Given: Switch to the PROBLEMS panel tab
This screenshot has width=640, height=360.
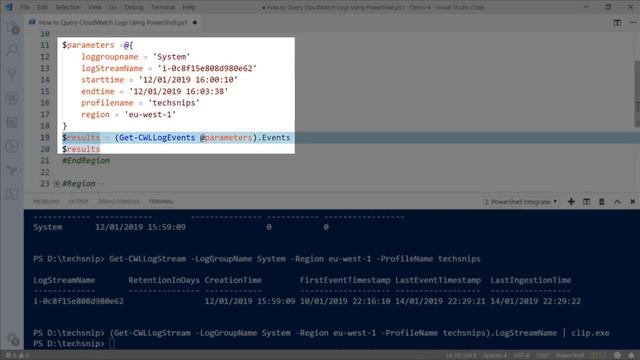Looking at the screenshot, I should (46, 202).
